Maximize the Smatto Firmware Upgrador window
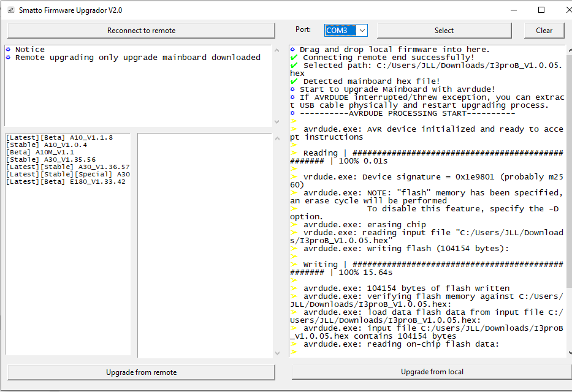Image resolution: width=572 pixels, height=392 pixels. tap(541, 10)
